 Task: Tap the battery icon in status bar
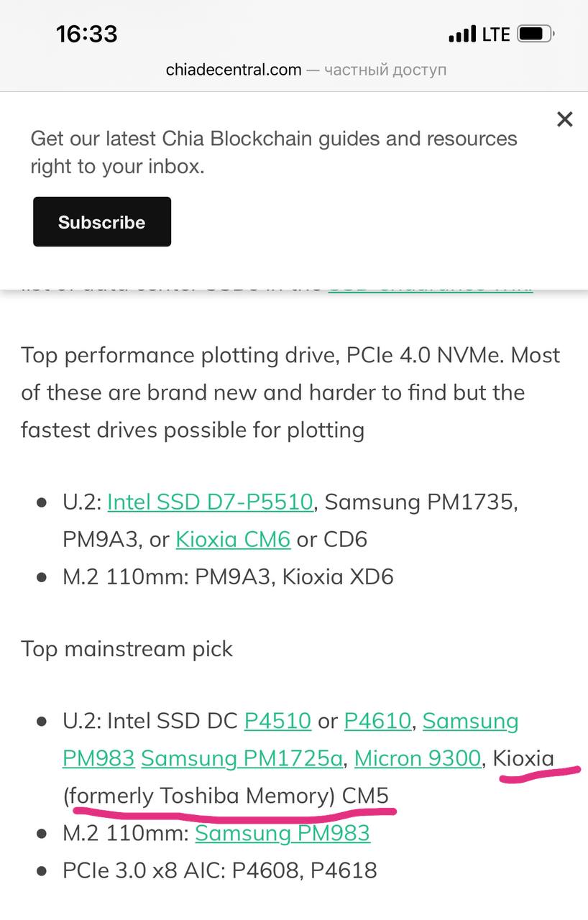point(536,34)
